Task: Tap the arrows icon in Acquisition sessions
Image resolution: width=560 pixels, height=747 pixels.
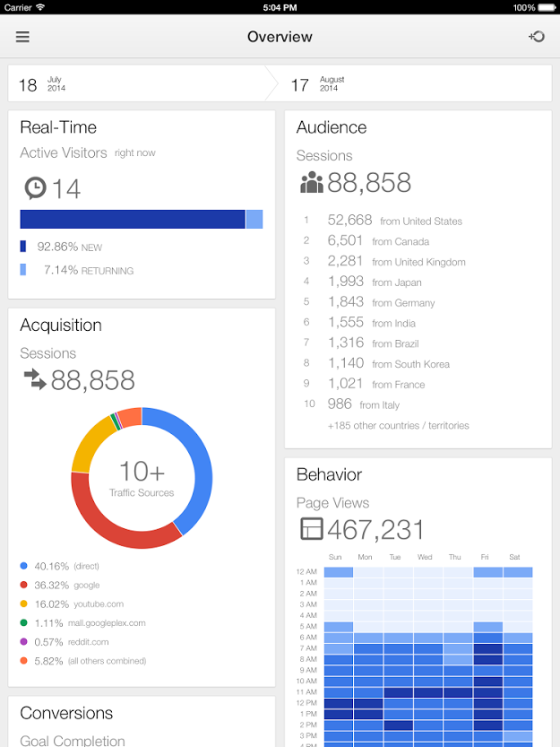Action: point(35,379)
